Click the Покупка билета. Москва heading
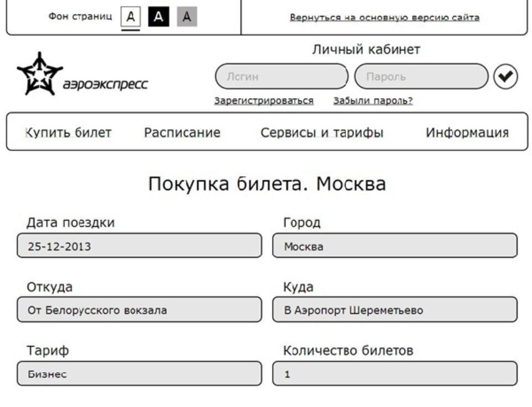 [267, 184]
